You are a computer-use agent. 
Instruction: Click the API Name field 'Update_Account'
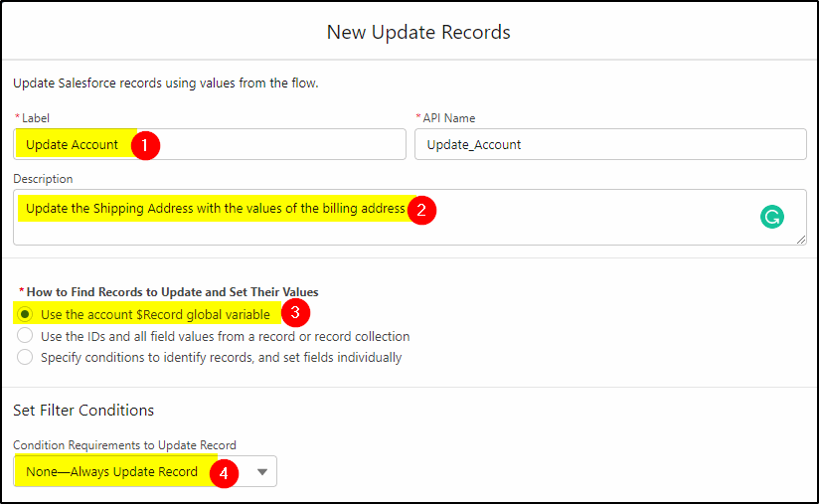[x=610, y=144]
